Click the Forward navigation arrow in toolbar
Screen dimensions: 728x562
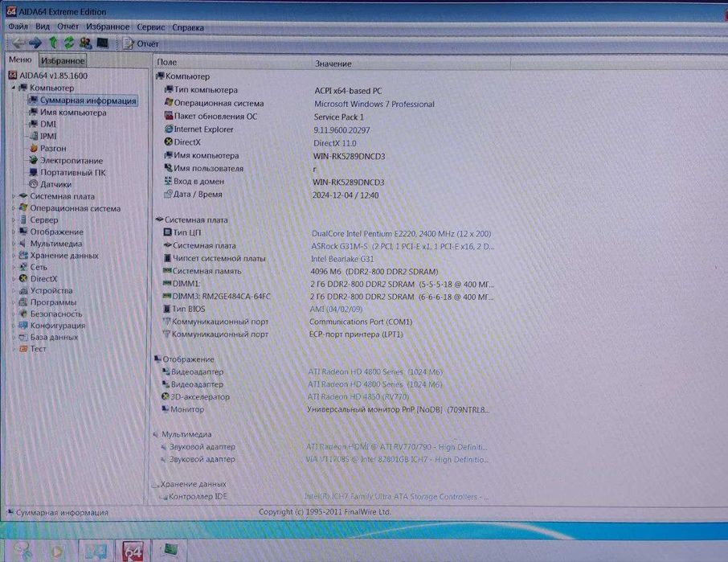[35, 43]
